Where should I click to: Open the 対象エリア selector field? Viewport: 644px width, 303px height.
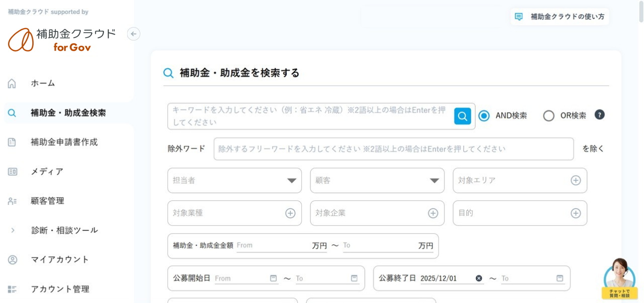[520, 180]
